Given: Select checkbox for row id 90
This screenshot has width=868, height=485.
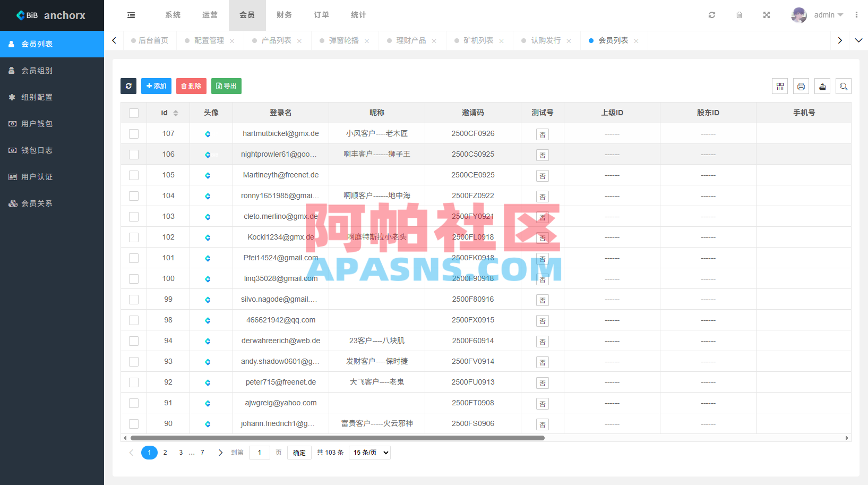Looking at the screenshot, I should [134, 424].
